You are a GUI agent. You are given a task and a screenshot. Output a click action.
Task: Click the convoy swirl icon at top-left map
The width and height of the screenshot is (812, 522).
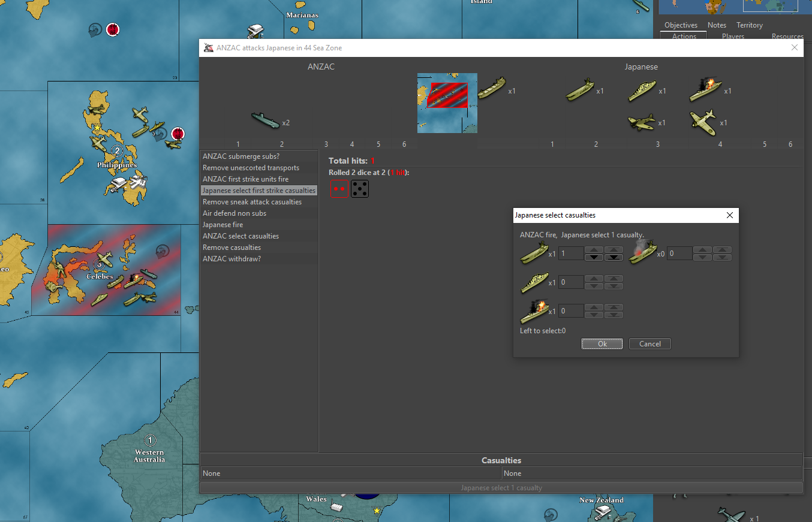point(95,29)
